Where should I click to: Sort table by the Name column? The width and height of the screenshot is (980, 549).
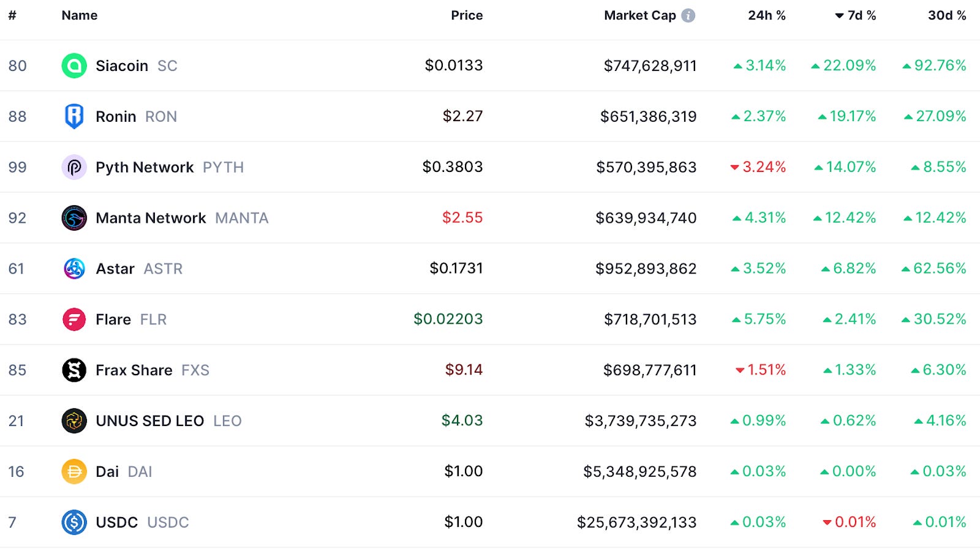[x=80, y=15]
